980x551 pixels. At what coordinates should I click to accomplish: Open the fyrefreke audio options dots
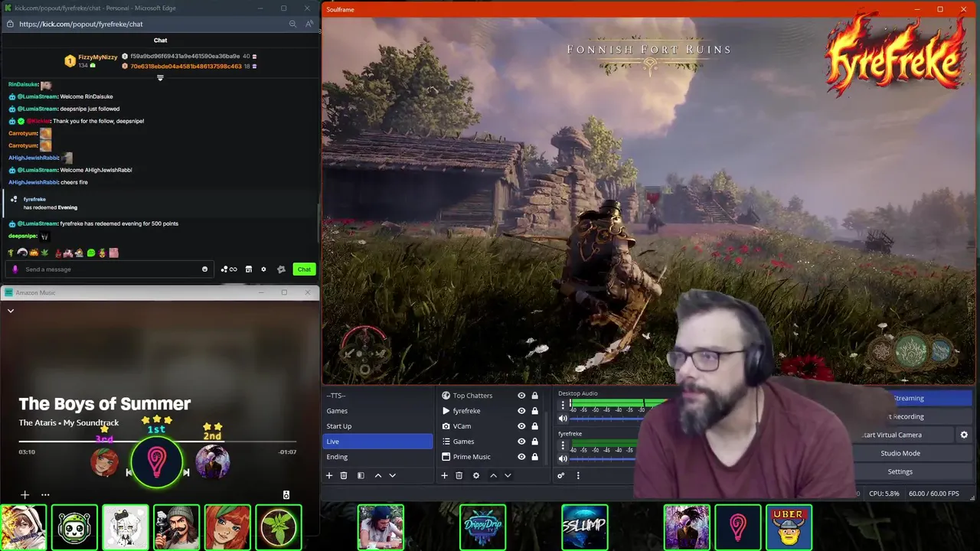click(563, 445)
